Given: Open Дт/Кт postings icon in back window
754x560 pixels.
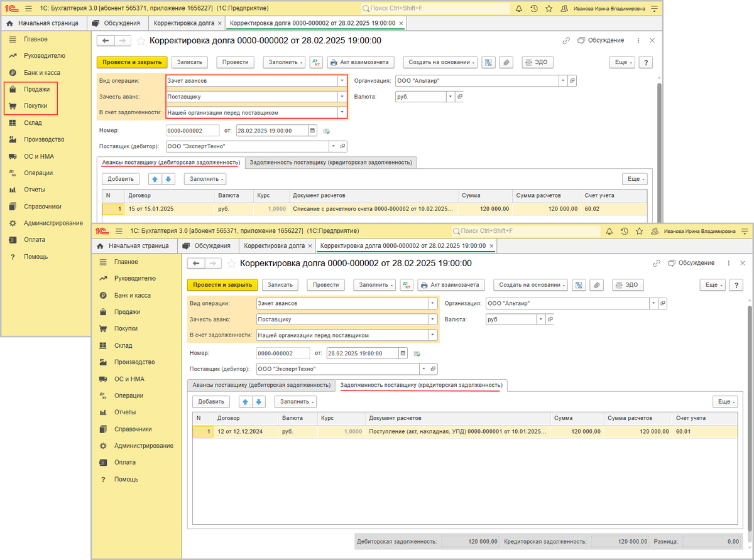Looking at the screenshot, I should coord(316,62).
